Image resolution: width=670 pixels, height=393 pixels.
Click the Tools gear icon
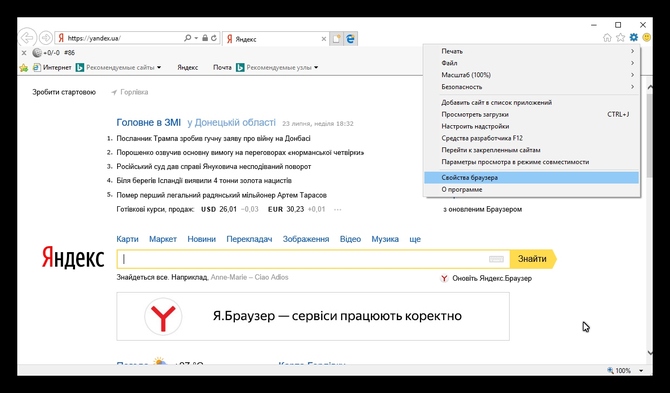pos(634,38)
